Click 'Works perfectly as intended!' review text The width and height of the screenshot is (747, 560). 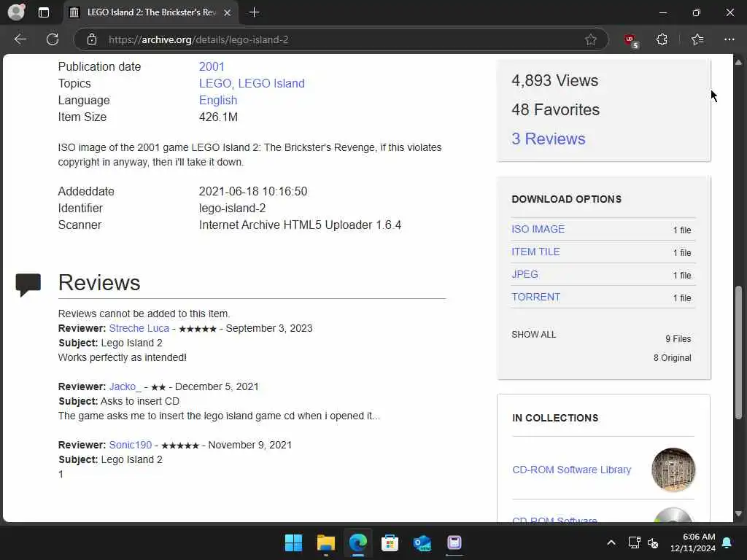pos(123,357)
